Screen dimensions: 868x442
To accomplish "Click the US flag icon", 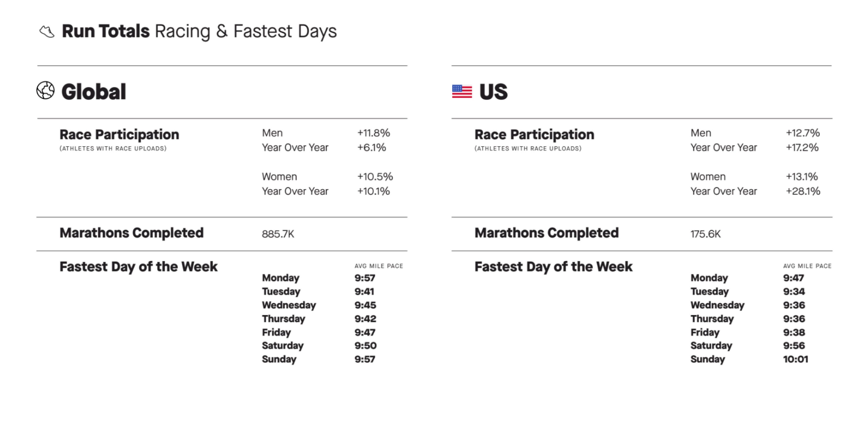I will pos(462,91).
